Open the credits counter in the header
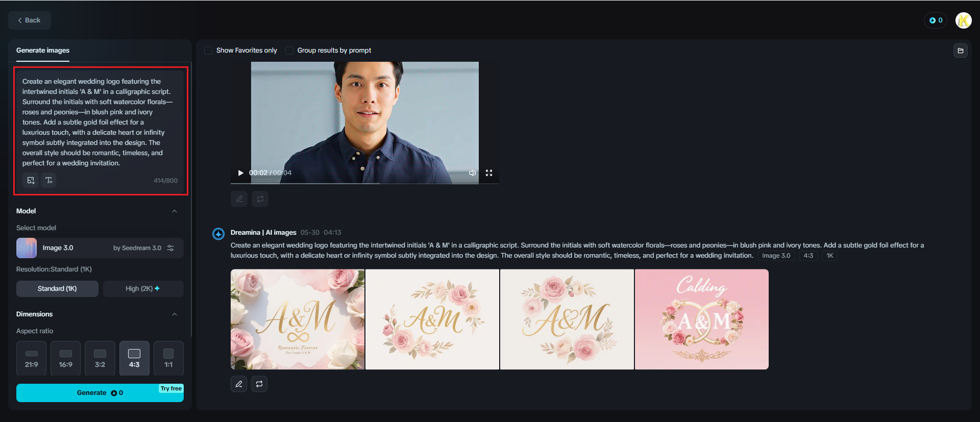980x422 pixels. (x=936, y=20)
